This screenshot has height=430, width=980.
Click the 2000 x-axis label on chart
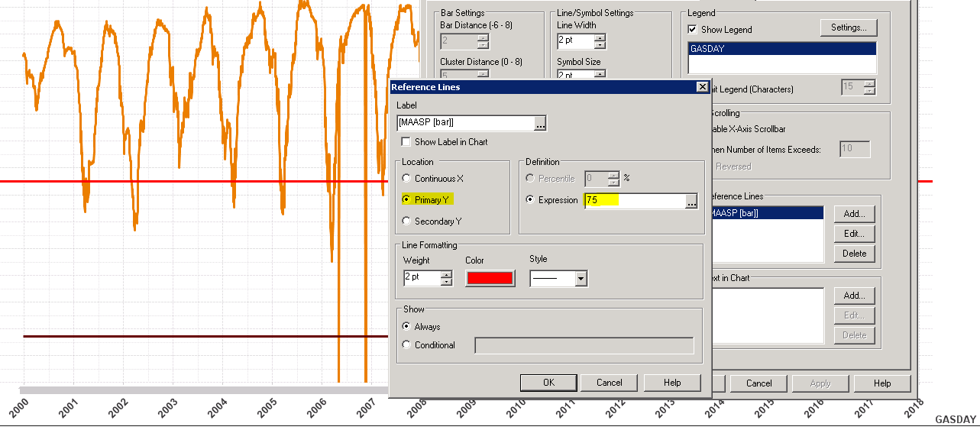coord(20,409)
